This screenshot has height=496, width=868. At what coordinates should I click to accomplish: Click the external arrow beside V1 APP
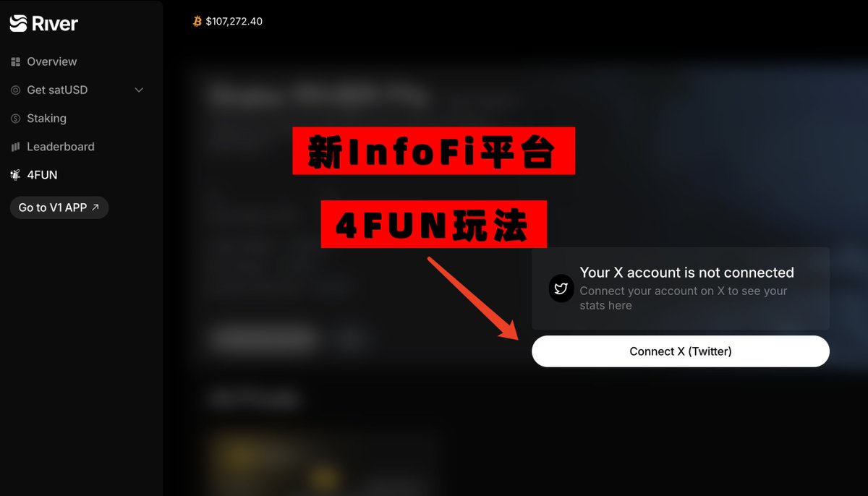tap(95, 208)
